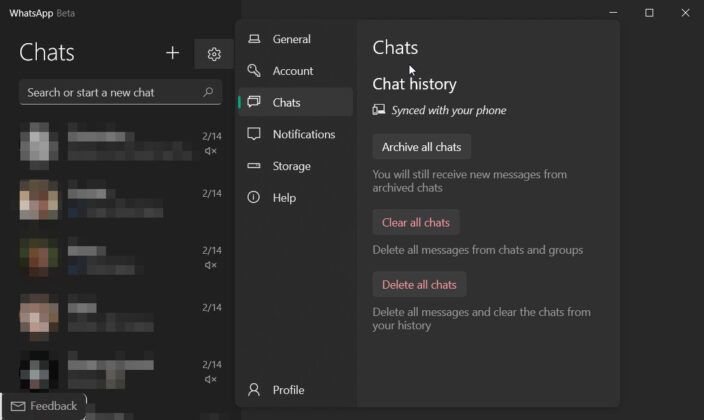Select the Storage settings section
Viewport: 704px width, 420px height.
coord(292,166)
